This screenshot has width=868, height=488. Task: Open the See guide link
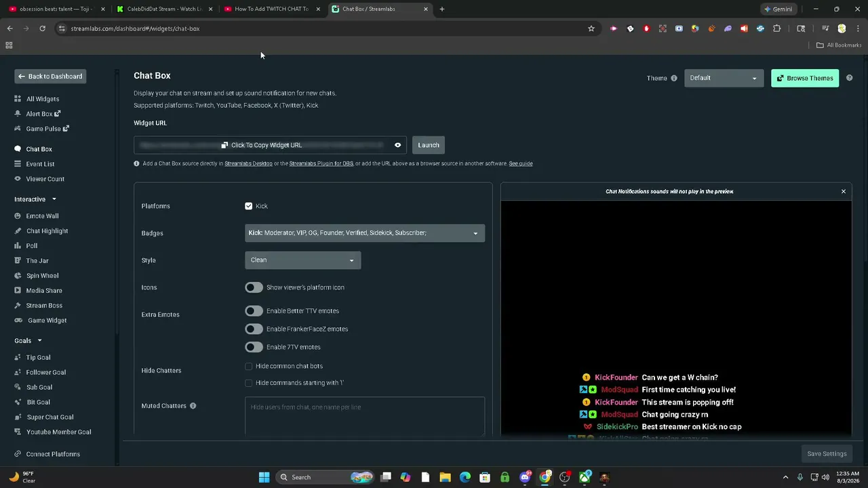tap(521, 163)
